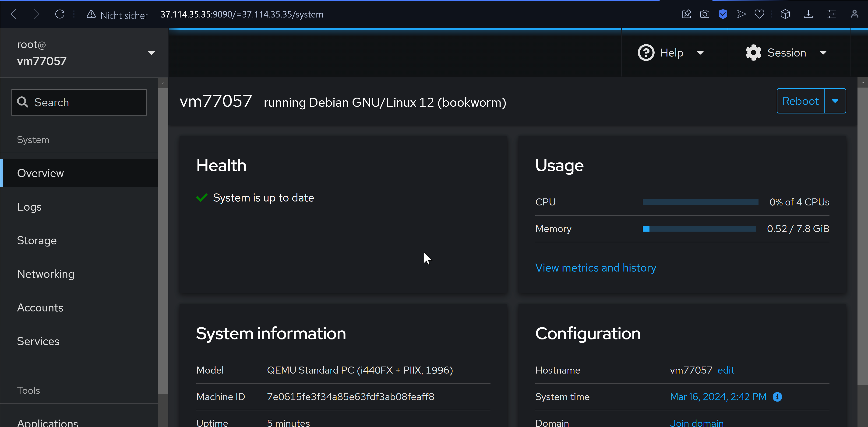The width and height of the screenshot is (868, 427).
Task: Click the browser reload icon
Action: (60, 14)
